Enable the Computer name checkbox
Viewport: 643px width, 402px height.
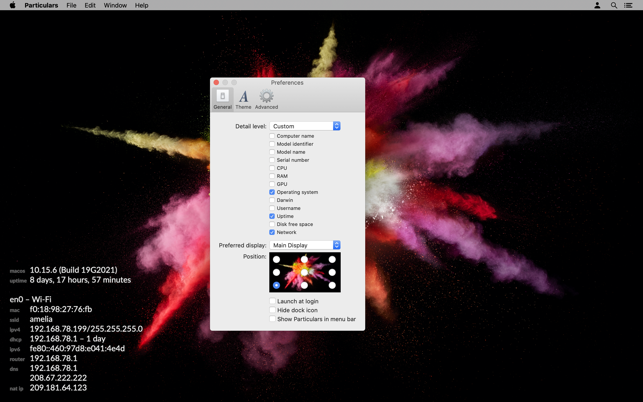click(272, 136)
